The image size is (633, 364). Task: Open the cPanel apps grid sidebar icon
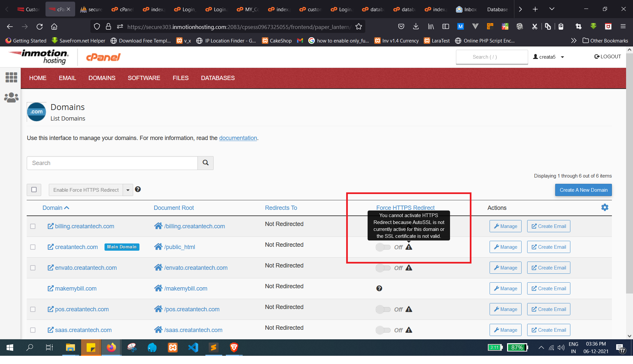pos(11,77)
